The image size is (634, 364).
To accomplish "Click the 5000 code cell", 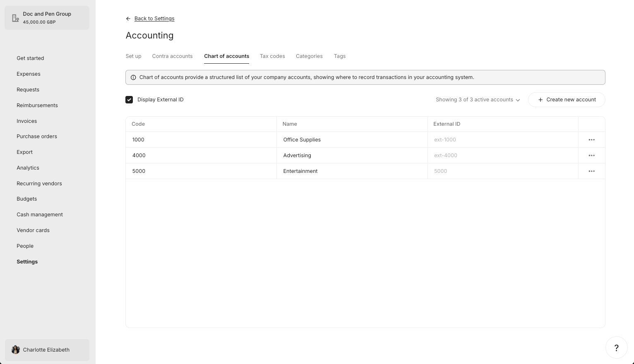I will 201,171.
